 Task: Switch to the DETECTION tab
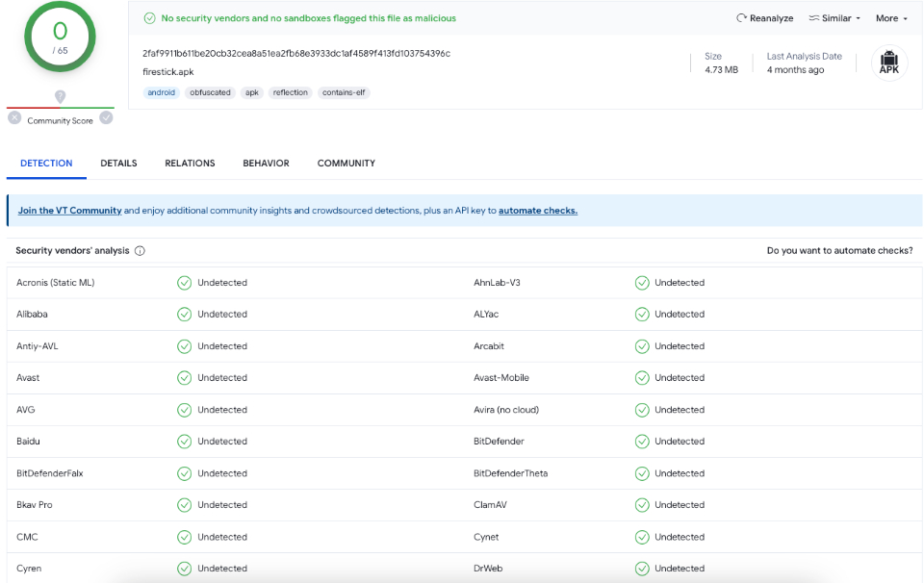[46, 164]
